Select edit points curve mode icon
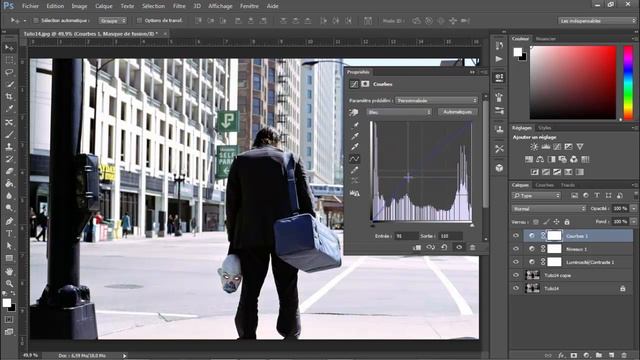 pos(354,159)
